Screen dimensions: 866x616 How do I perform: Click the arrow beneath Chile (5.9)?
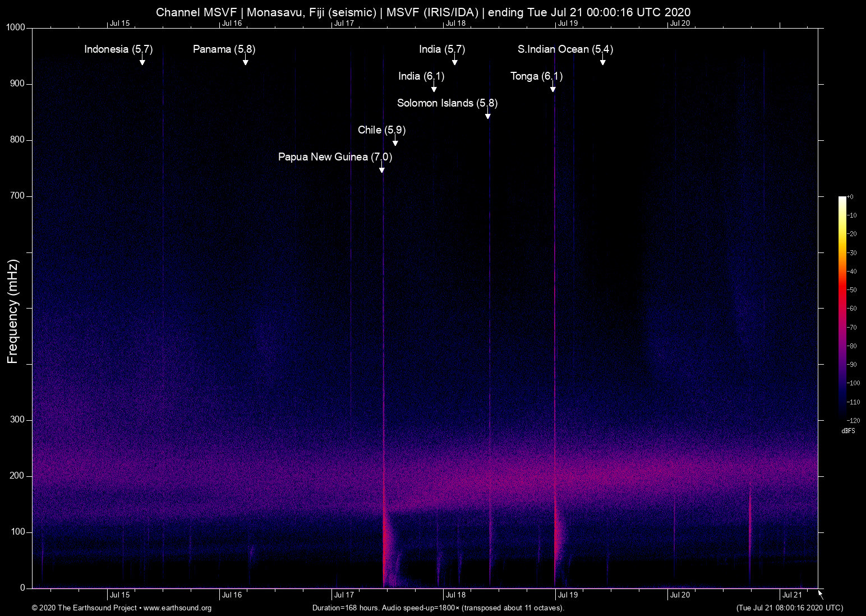(395, 142)
